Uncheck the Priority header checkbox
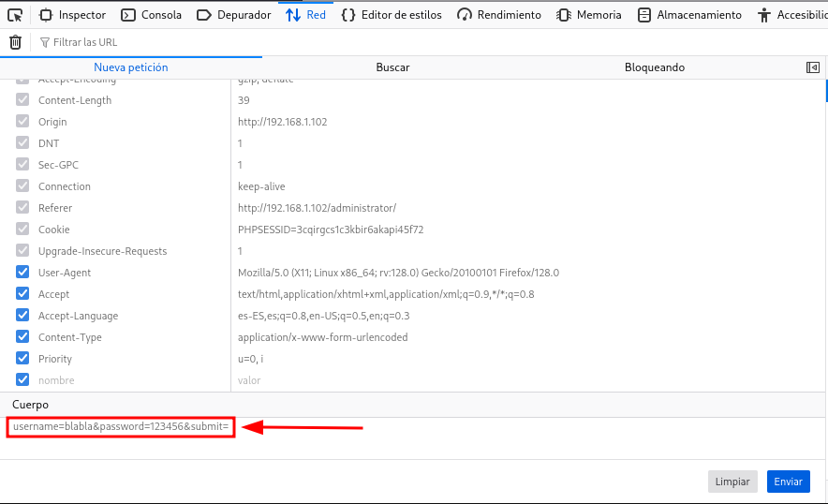Screen dimensions: 828x504 click(22, 359)
